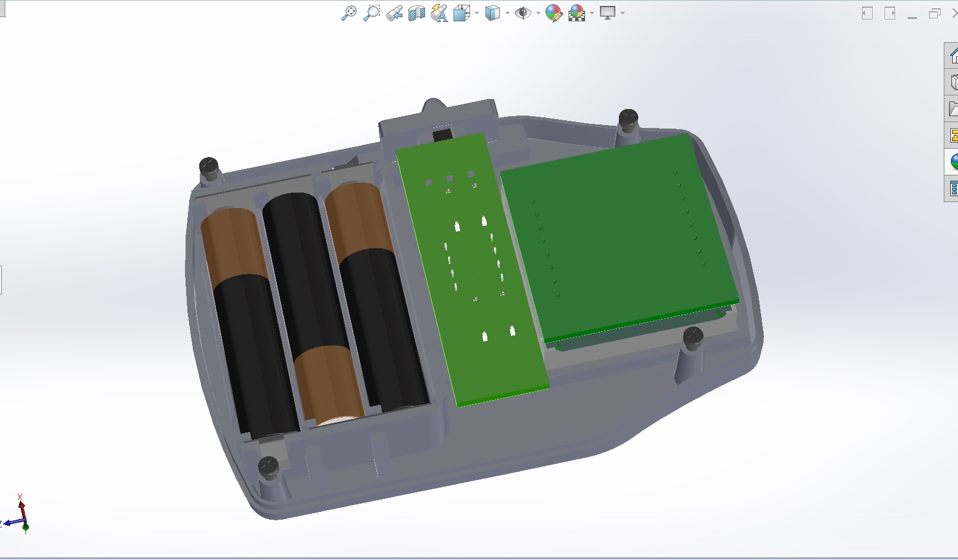
Task: Click the blue Z axis of the triad
Action: [x=13, y=523]
